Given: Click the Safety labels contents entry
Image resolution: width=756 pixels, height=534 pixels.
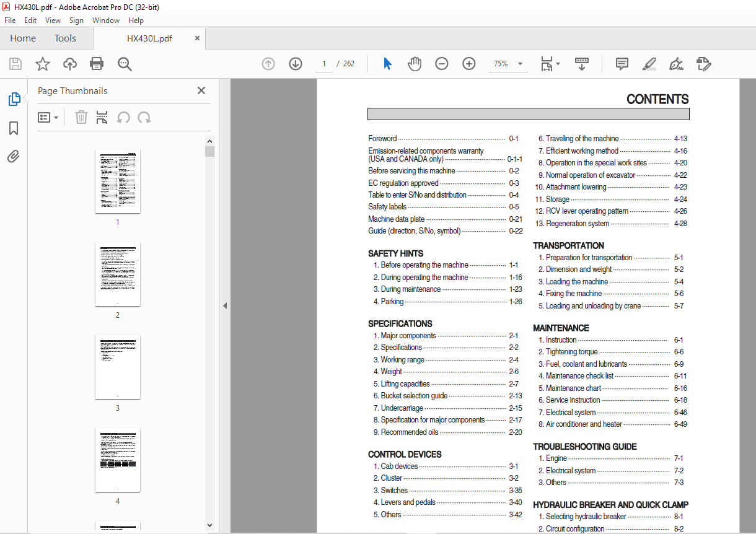Looking at the screenshot, I should pos(444,207).
